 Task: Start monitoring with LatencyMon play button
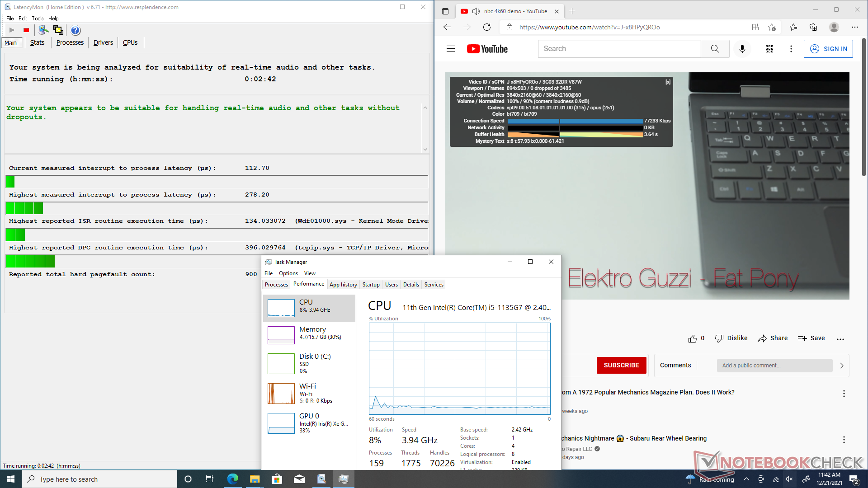tap(12, 30)
